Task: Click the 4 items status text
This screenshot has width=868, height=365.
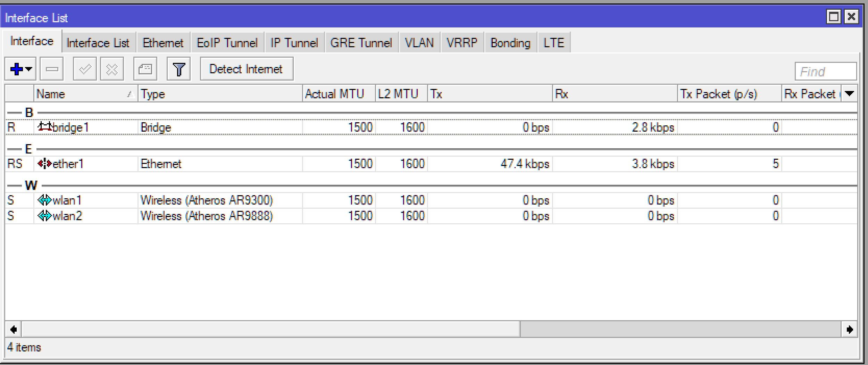Action: (24, 347)
